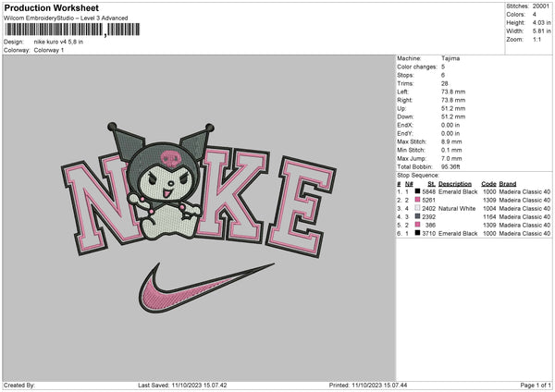Click 'Emerald Black' in the 5848 row
The height and width of the screenshot is (392, 555).
point(458,191)
